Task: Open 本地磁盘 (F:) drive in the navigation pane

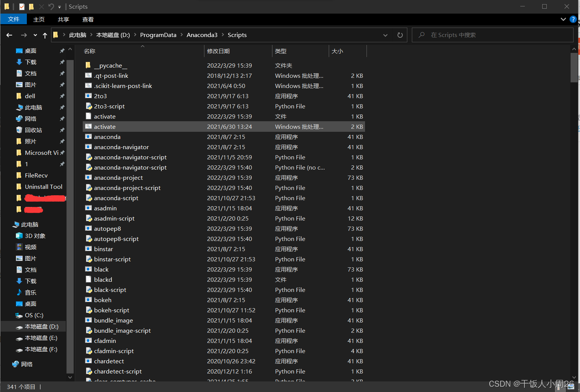Action: [x=41, y=349]
